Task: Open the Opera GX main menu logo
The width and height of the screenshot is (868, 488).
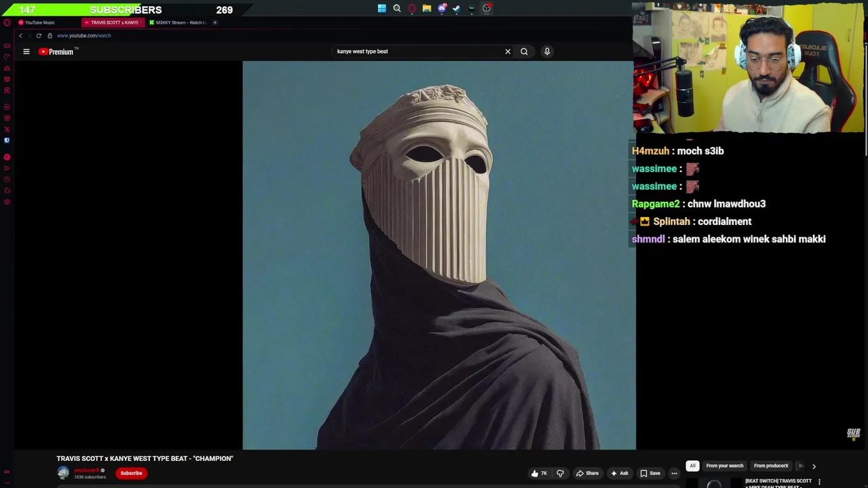Action: click(x=7, y=22)
